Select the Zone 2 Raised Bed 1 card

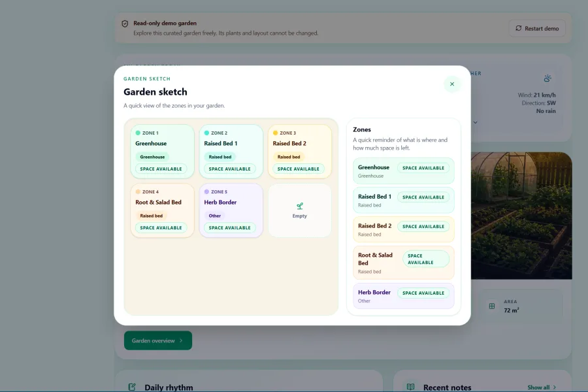(231, 151)
